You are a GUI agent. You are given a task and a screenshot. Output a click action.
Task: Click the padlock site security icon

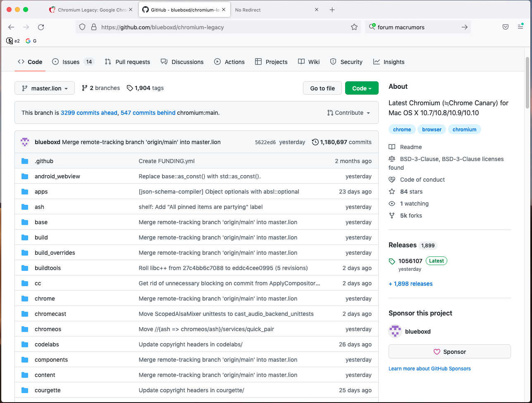click(x=94, y=27)
